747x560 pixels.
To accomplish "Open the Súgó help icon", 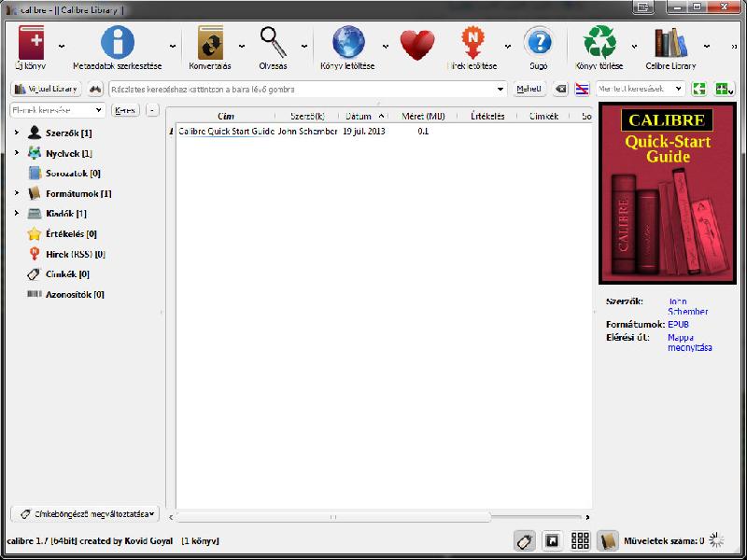I will click(540, 43).
